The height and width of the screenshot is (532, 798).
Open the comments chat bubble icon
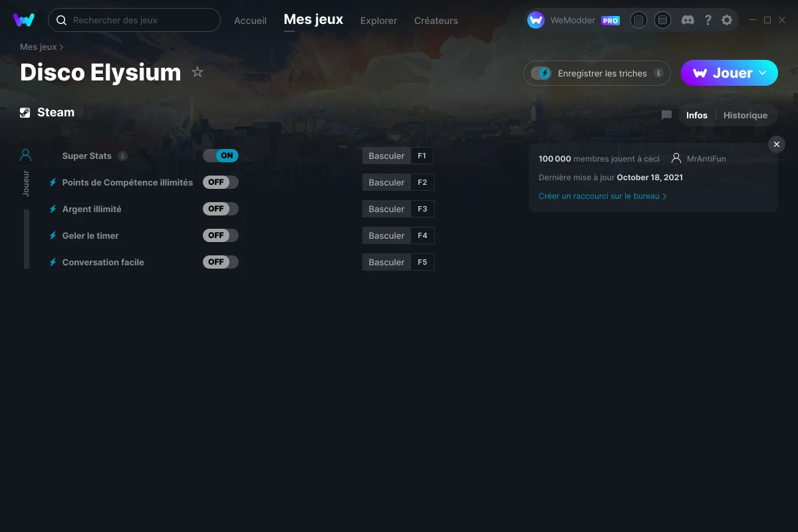click(666, 115)
